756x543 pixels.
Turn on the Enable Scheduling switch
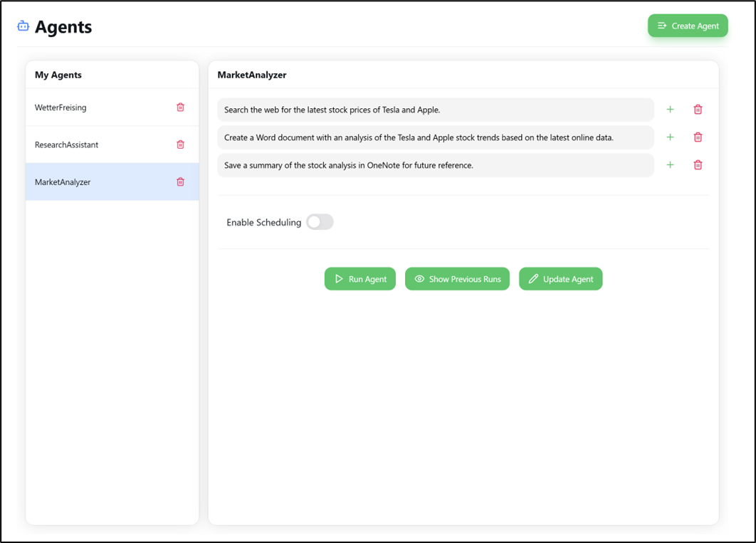320,222
